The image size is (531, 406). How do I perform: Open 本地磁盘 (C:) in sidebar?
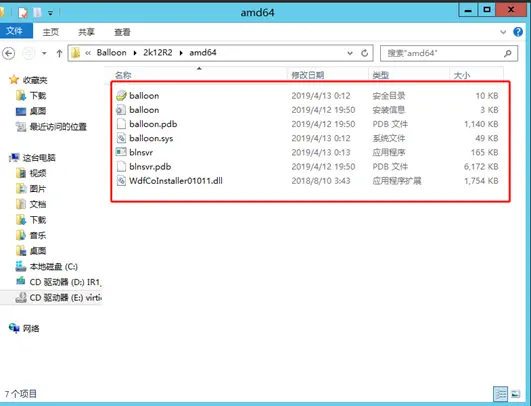[x=54, y=267]
